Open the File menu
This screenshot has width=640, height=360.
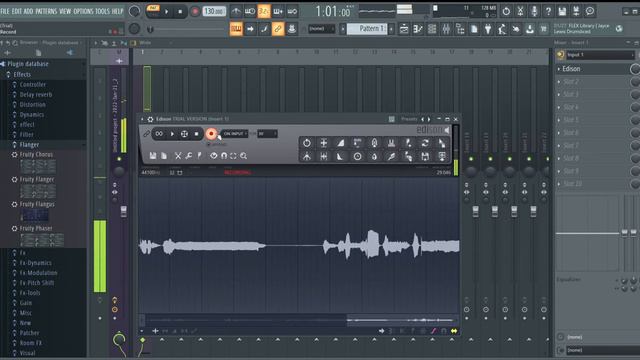click(5, 11)
